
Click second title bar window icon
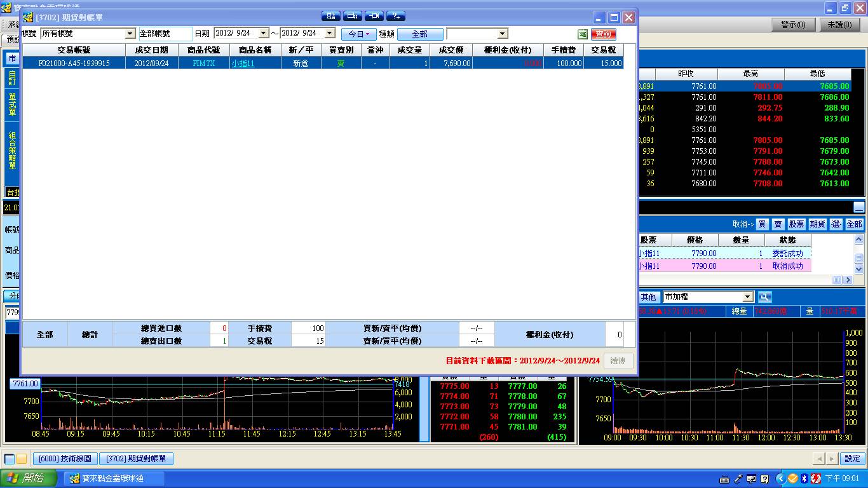tap(353, 16)
